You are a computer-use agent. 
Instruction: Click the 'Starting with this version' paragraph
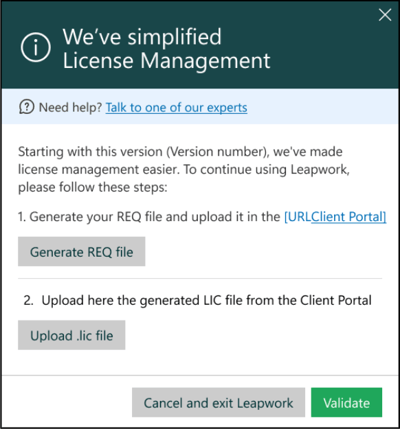184,169
